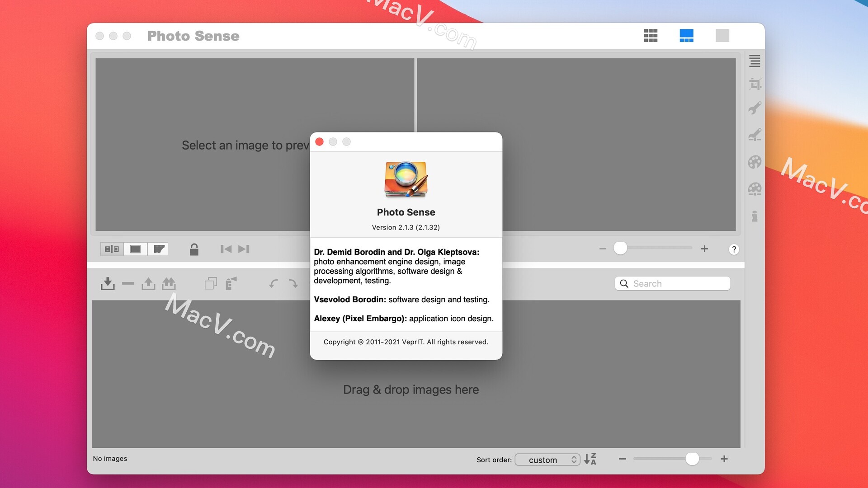
Task: Toggle A-Z sort direction icon
Action: tap(590, 459)
